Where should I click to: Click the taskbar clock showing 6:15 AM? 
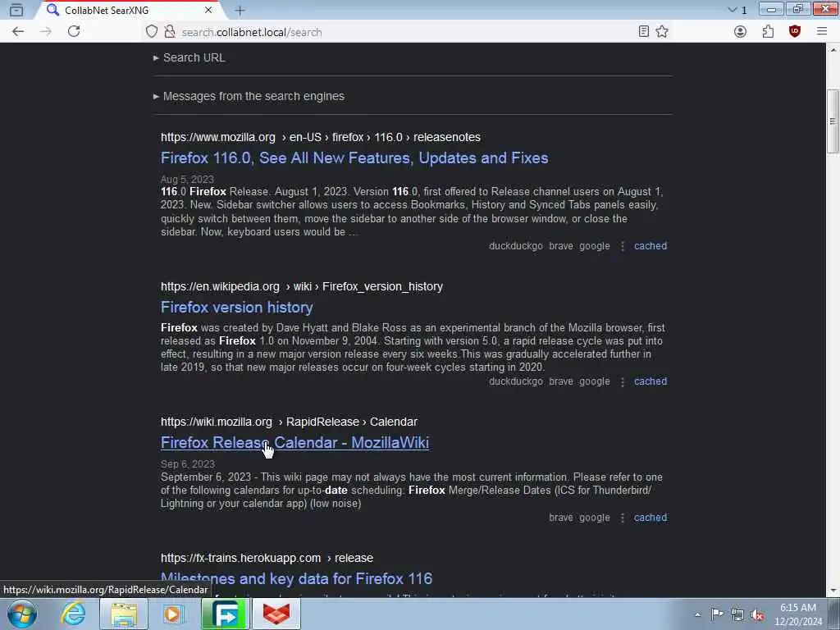[798, 614]
